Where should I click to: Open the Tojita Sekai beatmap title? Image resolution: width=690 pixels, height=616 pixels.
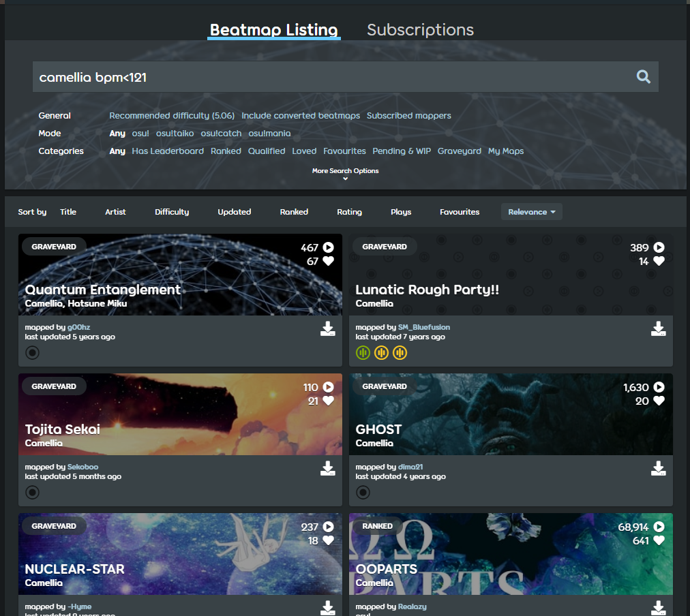[63, 429]
